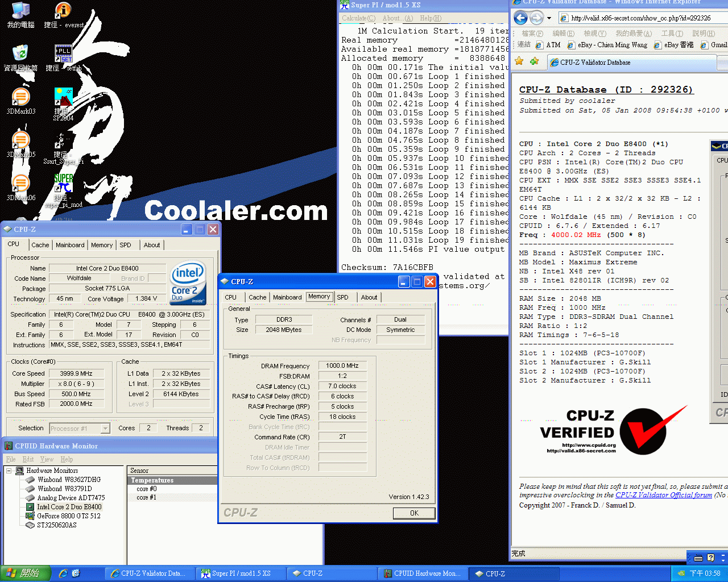Open Memory tab in back CPU-Z window
728x582 pixels.
click(x=102, y=245)
